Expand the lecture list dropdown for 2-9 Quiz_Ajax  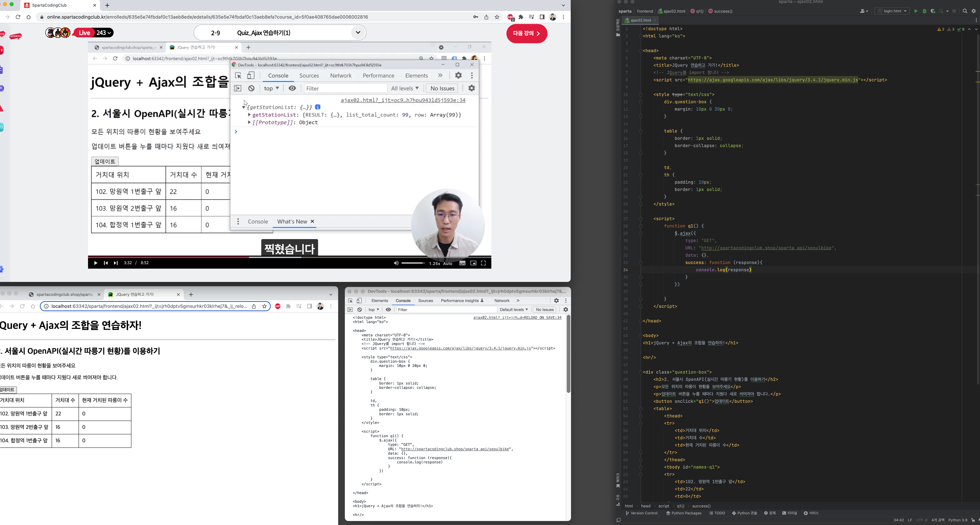click(x=358, y=33)
